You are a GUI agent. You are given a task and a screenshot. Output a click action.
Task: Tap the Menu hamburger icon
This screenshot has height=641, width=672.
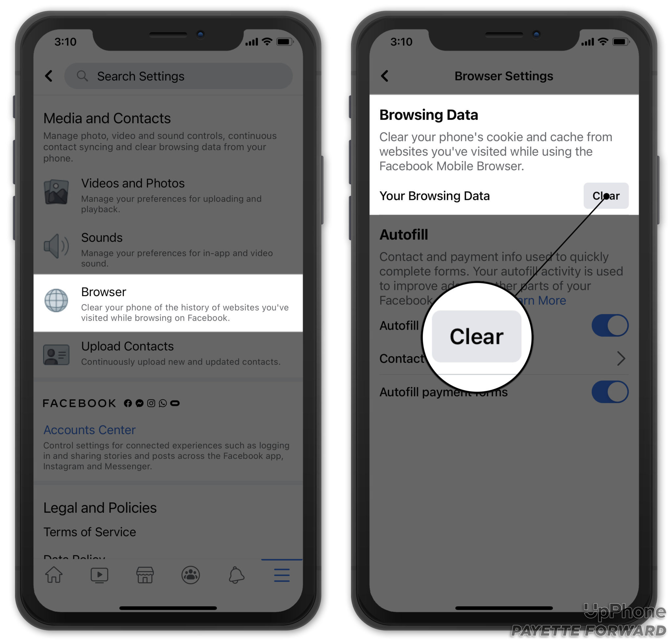[x=282, y=571]
